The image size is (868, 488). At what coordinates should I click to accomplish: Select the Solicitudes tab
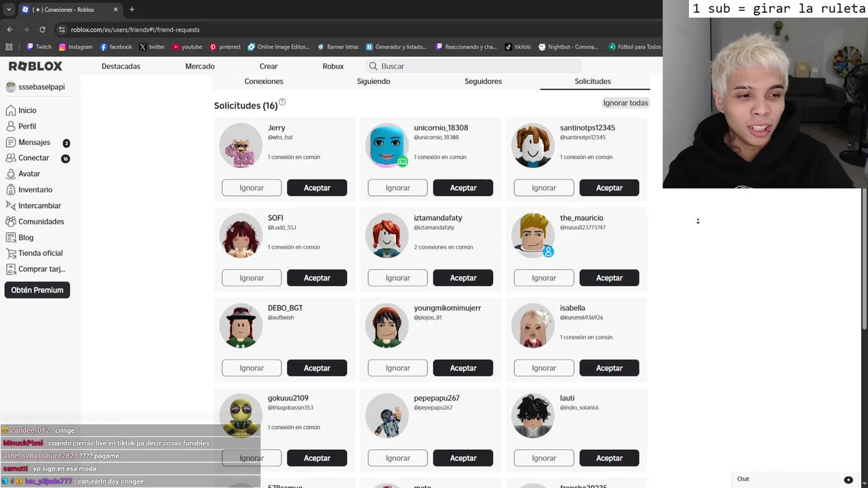click(593, 81)
